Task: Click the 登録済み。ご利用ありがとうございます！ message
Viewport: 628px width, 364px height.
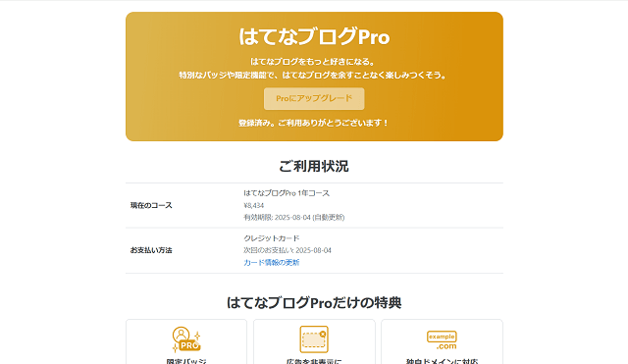Action: (314, 123)
